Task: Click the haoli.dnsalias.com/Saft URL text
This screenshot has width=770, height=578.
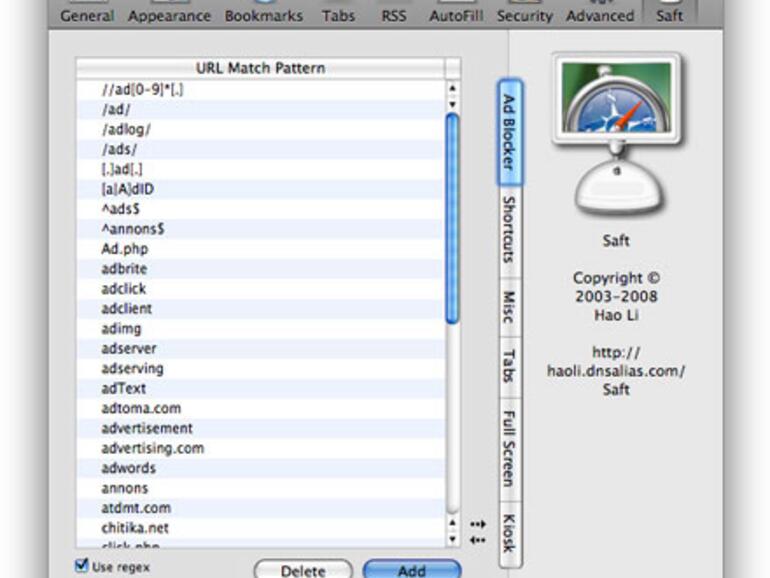Action: [x=616, y=371]
